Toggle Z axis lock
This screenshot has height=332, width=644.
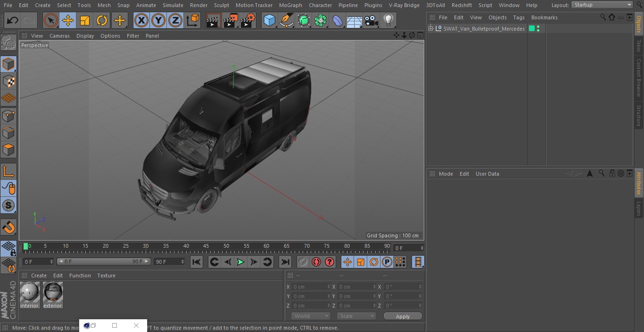click(x=175, y=20)
